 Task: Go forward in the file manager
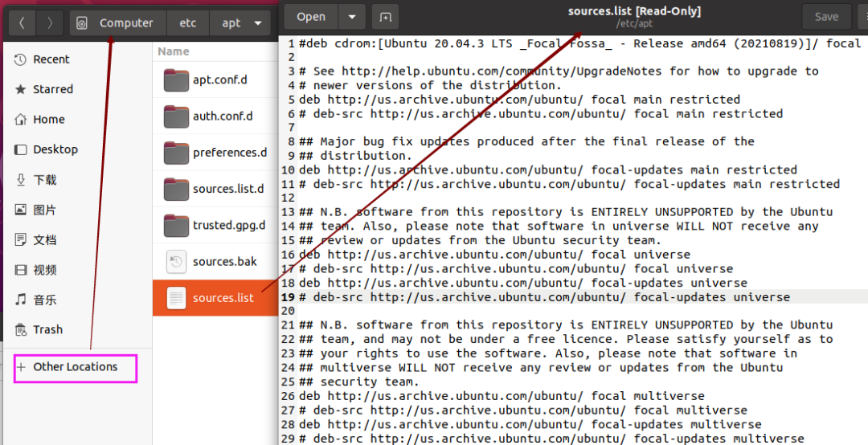(x=50, y=22)
